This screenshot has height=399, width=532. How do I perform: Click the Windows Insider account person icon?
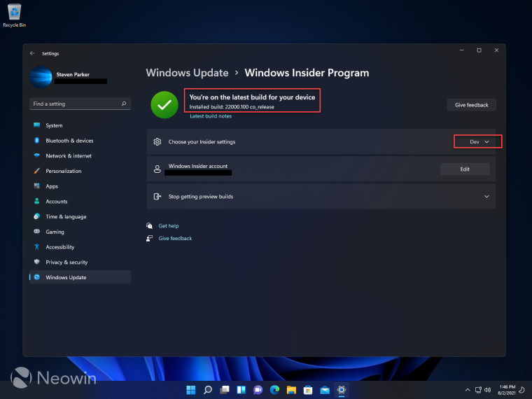coord(157,169)
